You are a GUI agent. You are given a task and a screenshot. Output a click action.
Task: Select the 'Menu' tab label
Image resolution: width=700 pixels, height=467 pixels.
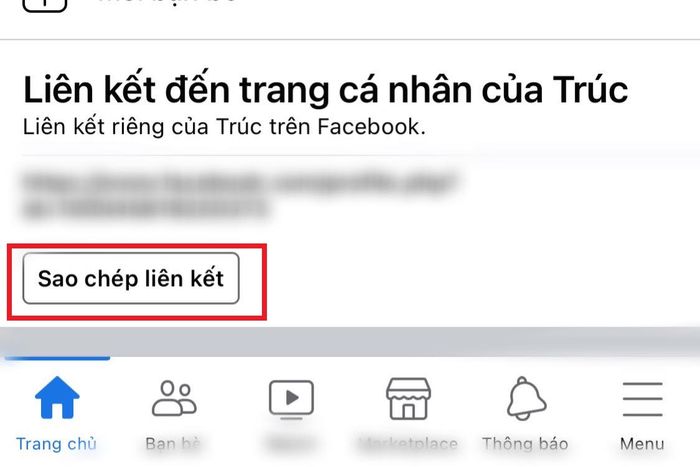[x=642, y=444]
